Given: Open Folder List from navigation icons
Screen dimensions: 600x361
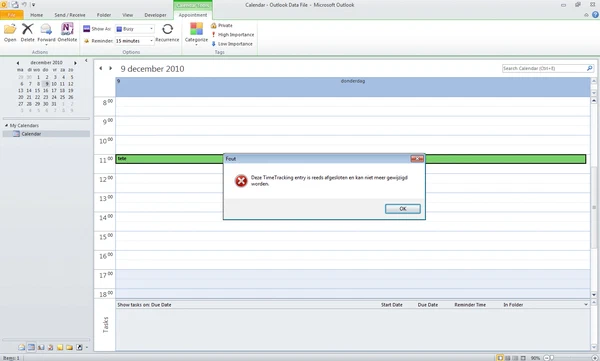Looking at the screenshot, I should [x=69, y=347].
